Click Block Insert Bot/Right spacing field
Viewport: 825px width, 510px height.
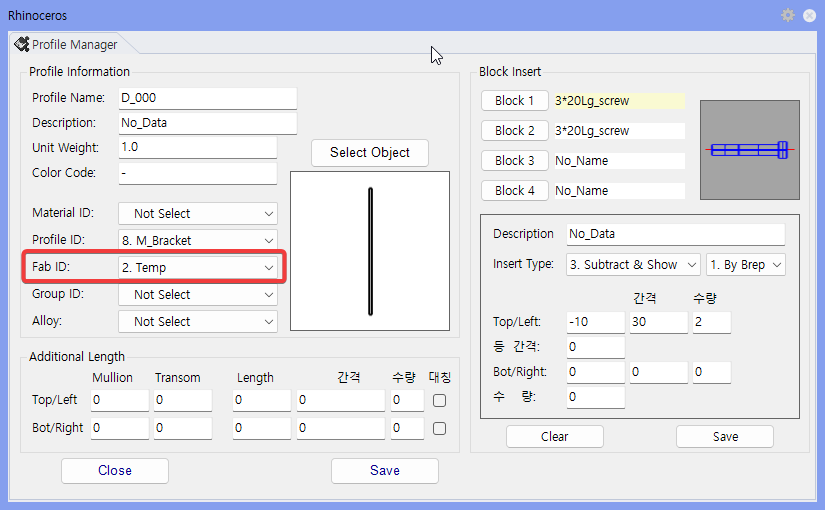coord(659,372)
